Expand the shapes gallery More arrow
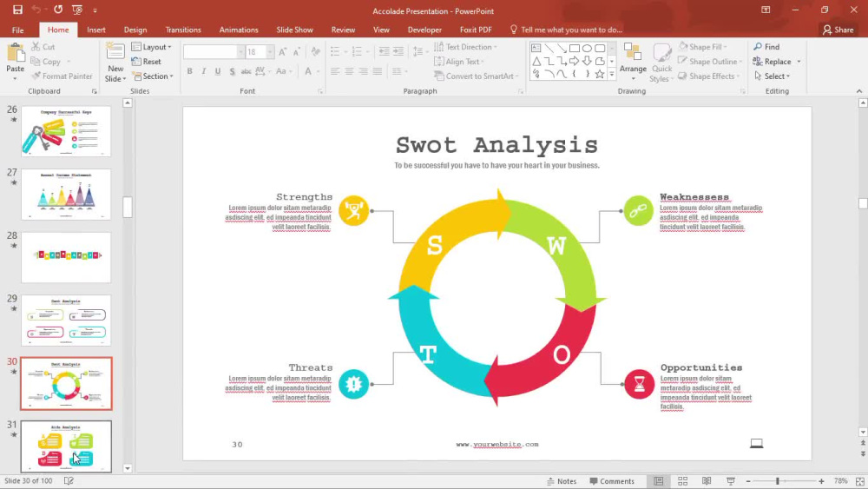Screen dimensions: 868x489 [x=612, y=74]
